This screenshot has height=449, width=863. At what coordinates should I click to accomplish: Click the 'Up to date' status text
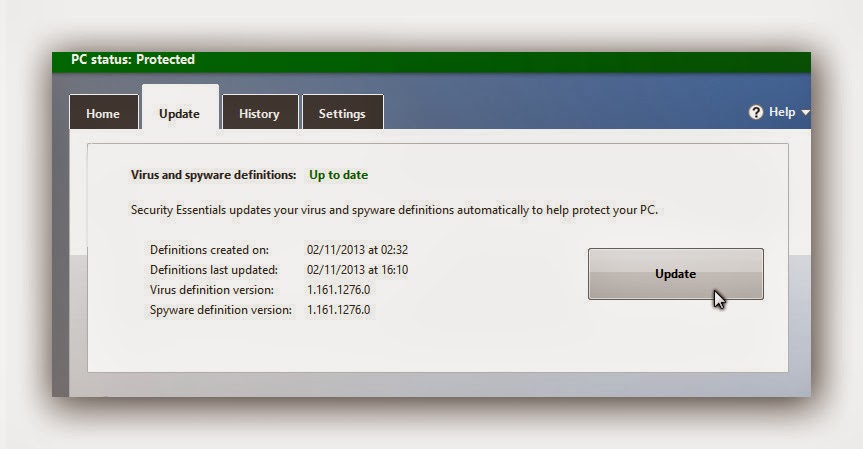click(x=338, y=175)
